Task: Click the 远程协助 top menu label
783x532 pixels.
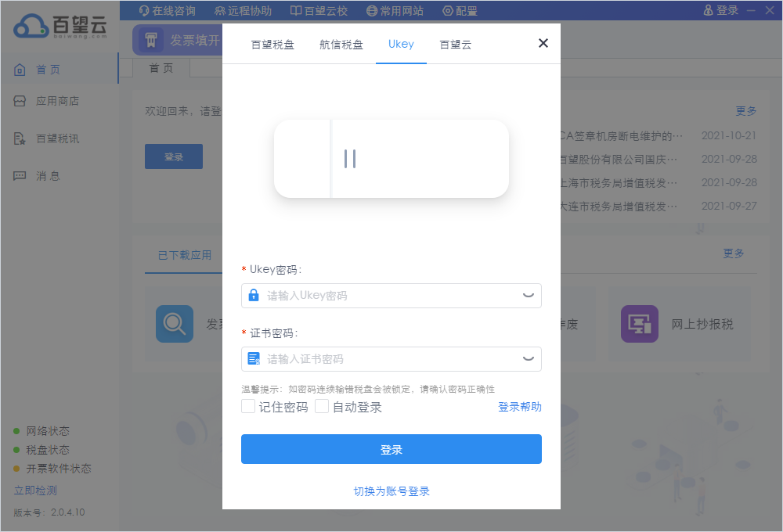Action: tap(250, 10)
